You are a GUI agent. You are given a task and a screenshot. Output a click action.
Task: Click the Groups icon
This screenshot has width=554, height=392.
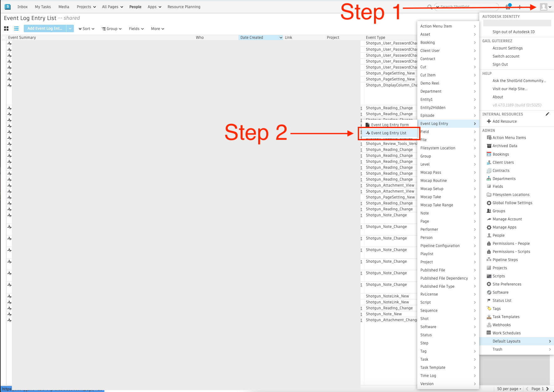point(489,211)
